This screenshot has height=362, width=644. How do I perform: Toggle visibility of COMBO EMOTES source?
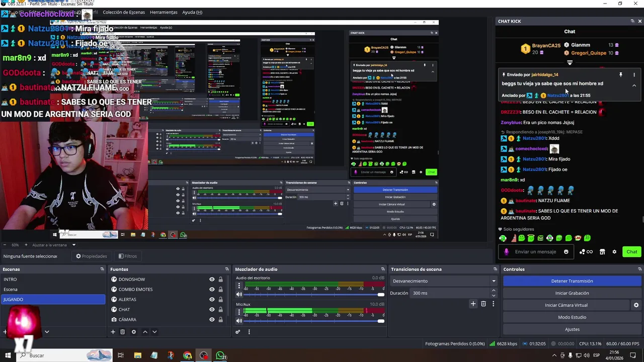click(x=212, y=289)
